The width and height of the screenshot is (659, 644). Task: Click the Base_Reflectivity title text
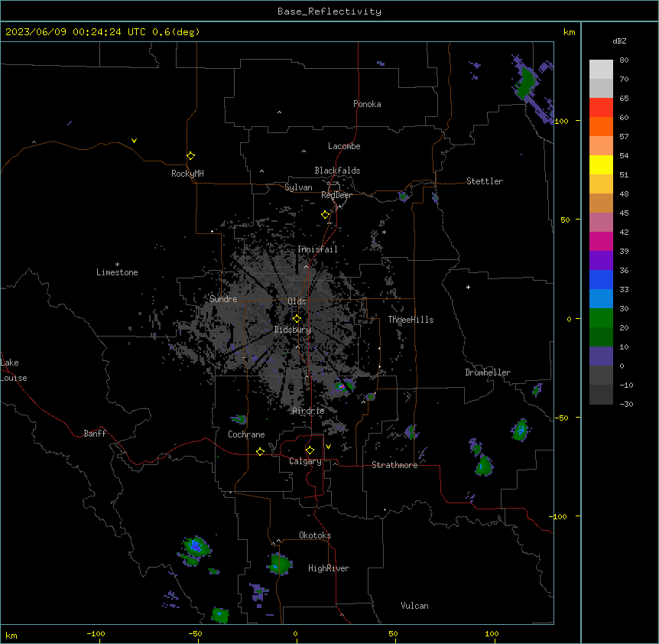tap(329, 11)
